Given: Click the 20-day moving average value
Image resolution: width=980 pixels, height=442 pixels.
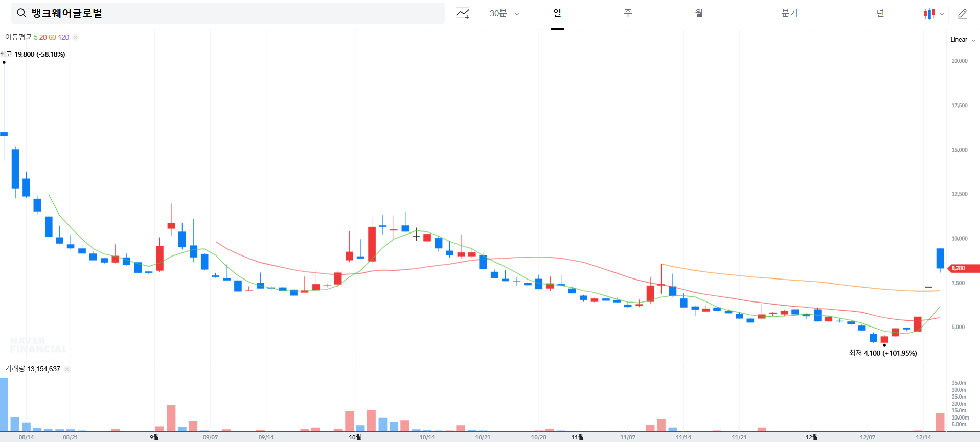Looking at the screenshot, I should pyautogui.click(x=43, y=37).
